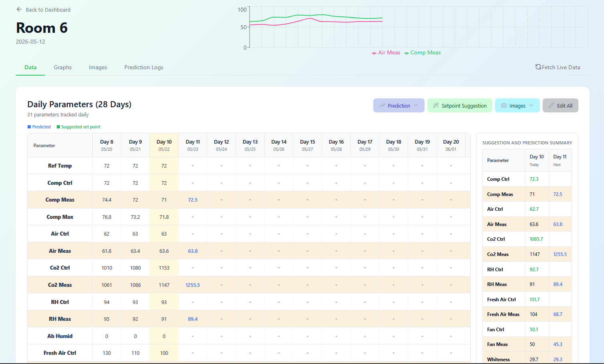Image resolution: width=604 pixels, height=364 pixels.
Task: Click the 61.8 value in the Air Meas row
Action: 107,251
